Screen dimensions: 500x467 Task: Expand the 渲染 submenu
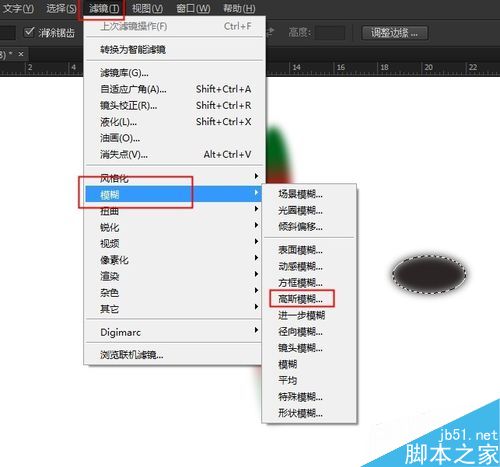(x=174, y=276)
